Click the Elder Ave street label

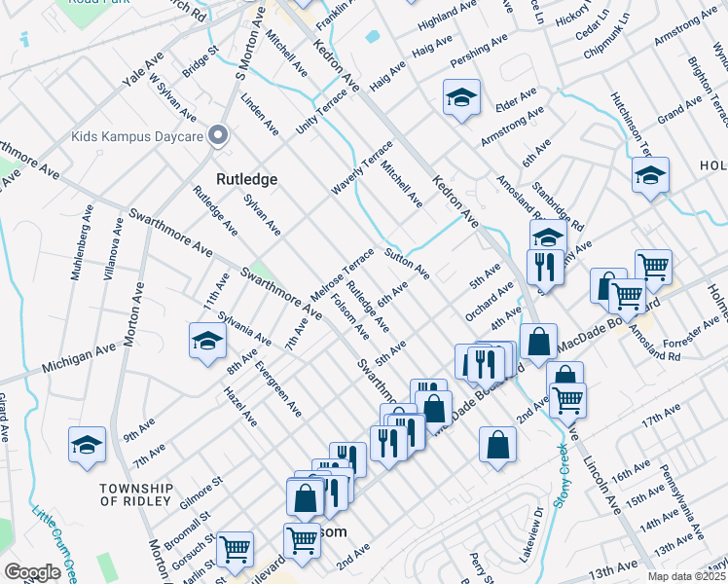(x=516, y=100)
